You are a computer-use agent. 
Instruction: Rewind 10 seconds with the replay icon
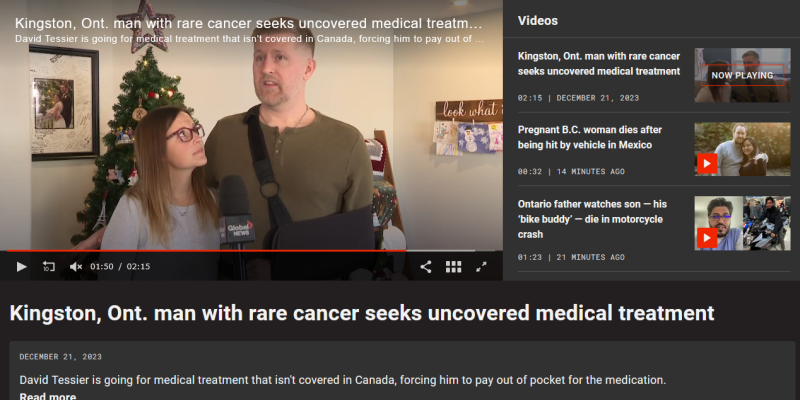48,266
